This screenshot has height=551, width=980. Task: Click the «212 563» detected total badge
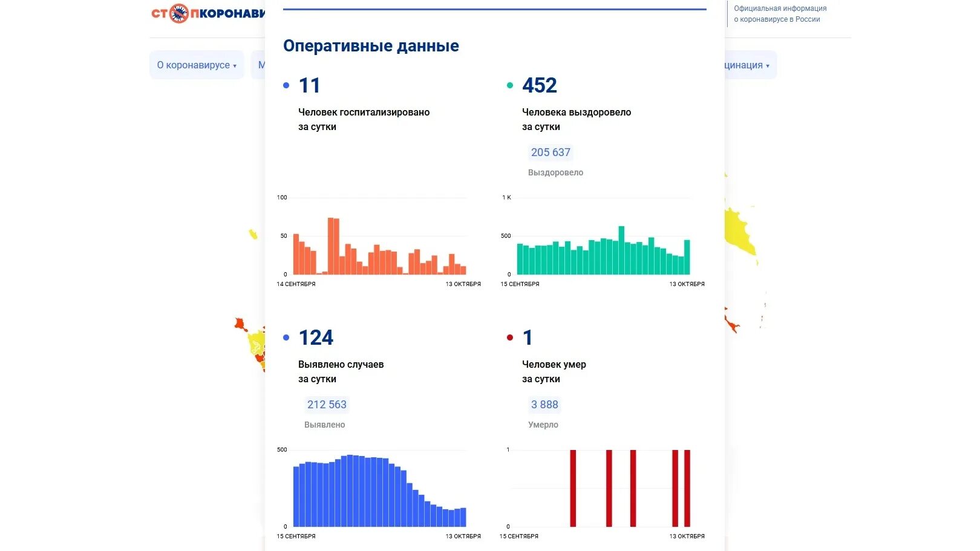coord(327,405)
